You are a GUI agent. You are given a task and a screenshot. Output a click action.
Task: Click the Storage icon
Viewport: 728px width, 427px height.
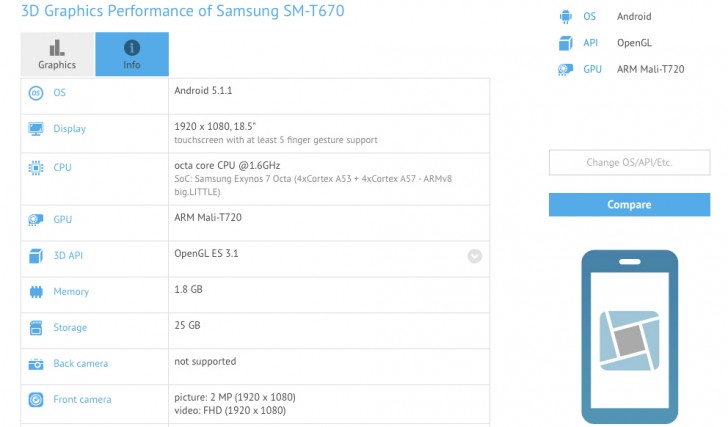36,328
